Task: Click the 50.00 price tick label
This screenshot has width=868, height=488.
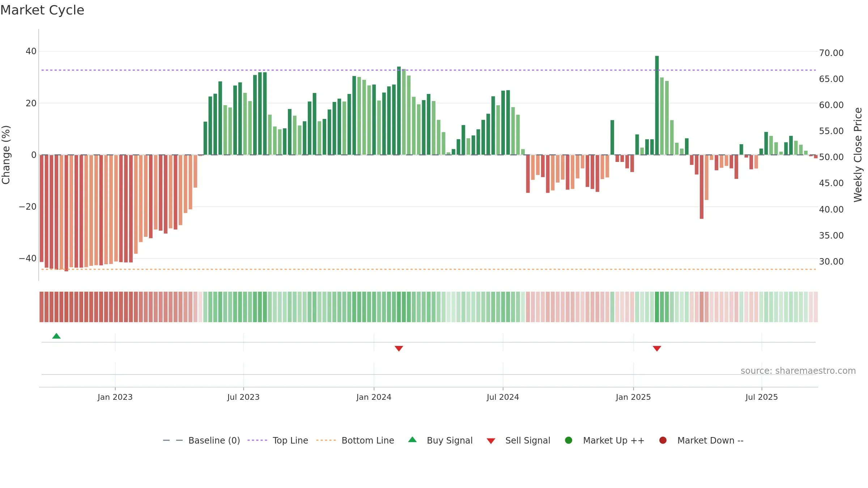Action: (831, 157)
